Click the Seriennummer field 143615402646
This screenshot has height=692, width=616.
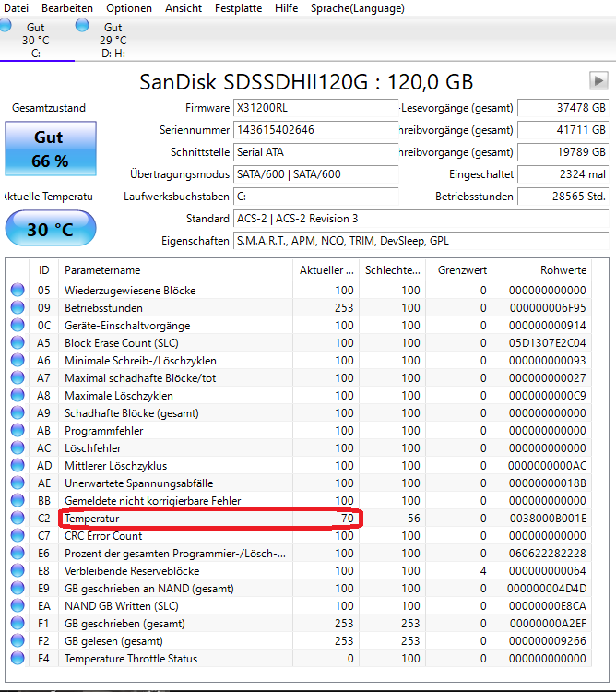click(315, 130)
